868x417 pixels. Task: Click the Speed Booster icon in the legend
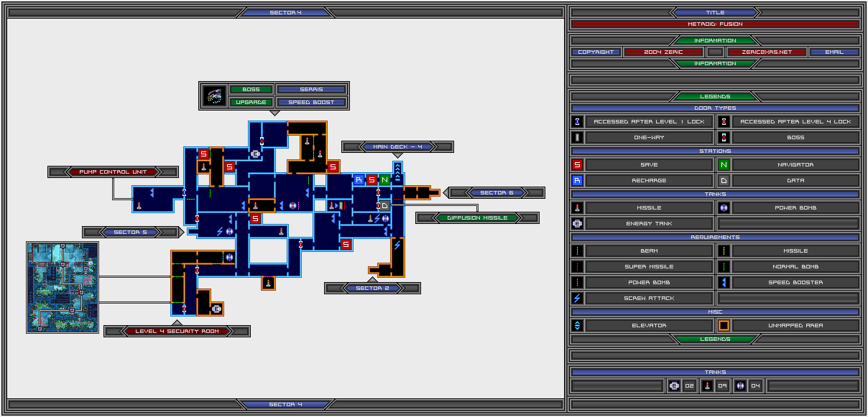click(x=724, y=282)
